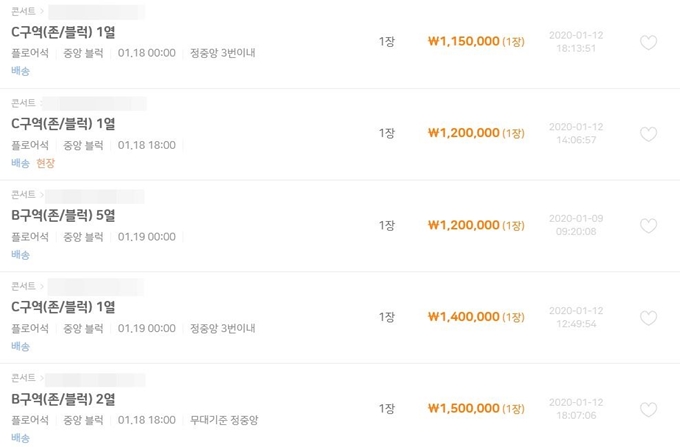This screenshot has width=680, height=447.
Task: Click the 콘서트 breadcrumb on the first listing
Action: coord(23,11)
